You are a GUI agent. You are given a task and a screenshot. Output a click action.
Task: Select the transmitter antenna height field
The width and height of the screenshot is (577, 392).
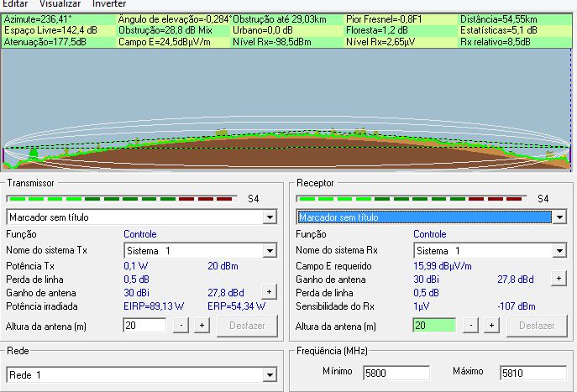146,326
